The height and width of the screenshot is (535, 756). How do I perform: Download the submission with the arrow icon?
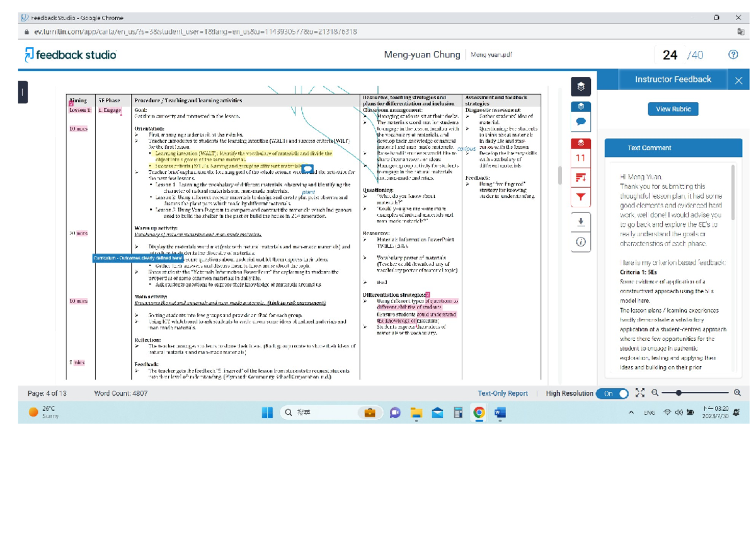click(580, 222)
